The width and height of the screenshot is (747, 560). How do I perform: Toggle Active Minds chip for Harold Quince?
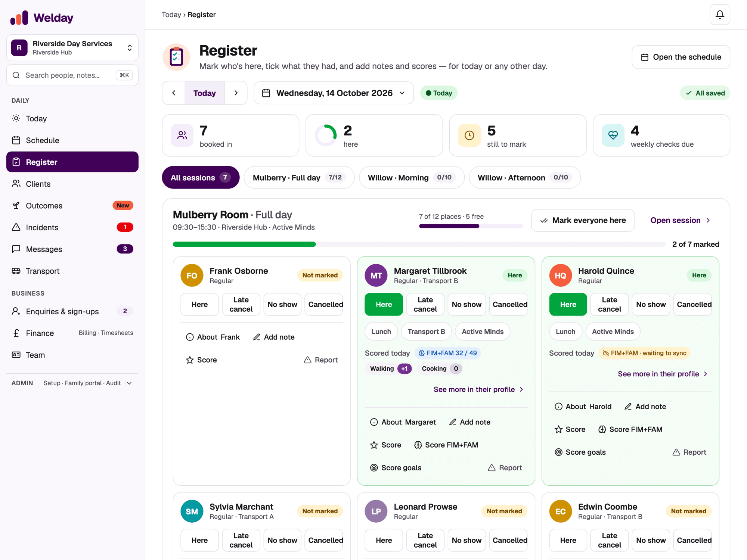(x=613, y=332)
